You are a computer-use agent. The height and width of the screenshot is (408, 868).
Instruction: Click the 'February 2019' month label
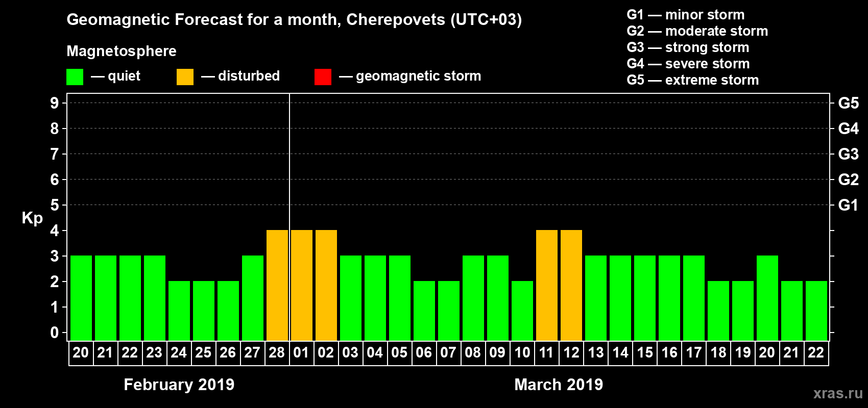(179, 385)
